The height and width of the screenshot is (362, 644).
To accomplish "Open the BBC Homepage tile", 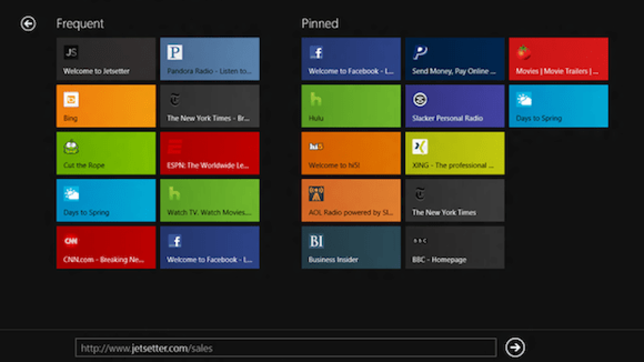I will 455,248.
